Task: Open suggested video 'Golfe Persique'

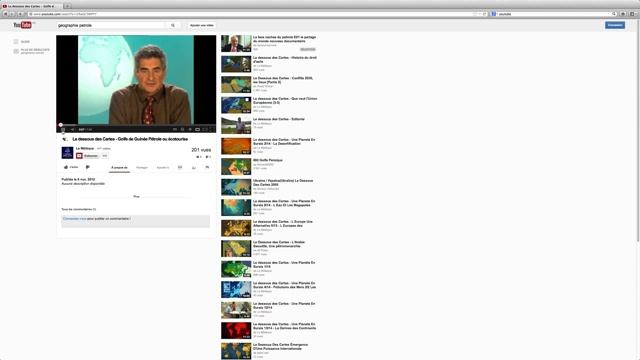Action: pos(269,167)
